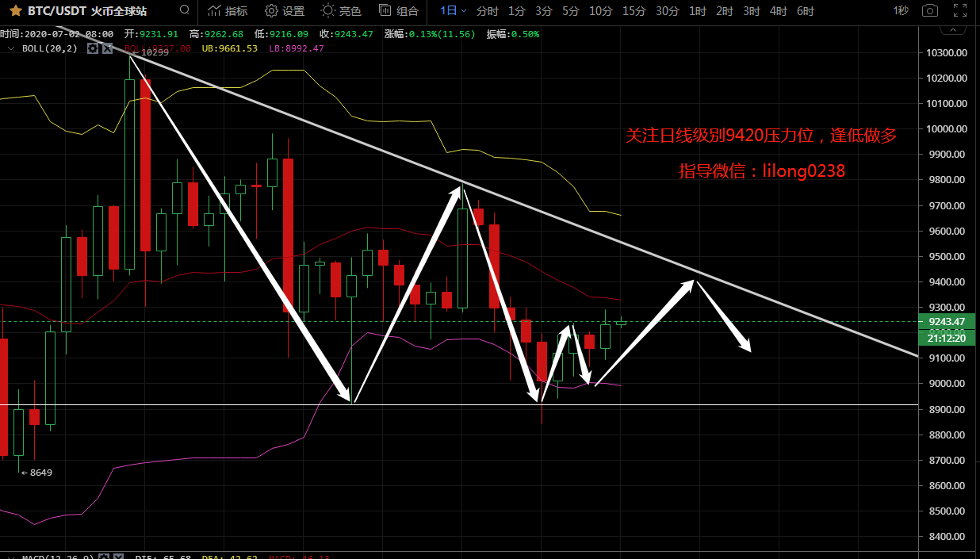Select the 1秒 interval button
This screenshot has width=980, height=559.
click(x=901, y=11)
